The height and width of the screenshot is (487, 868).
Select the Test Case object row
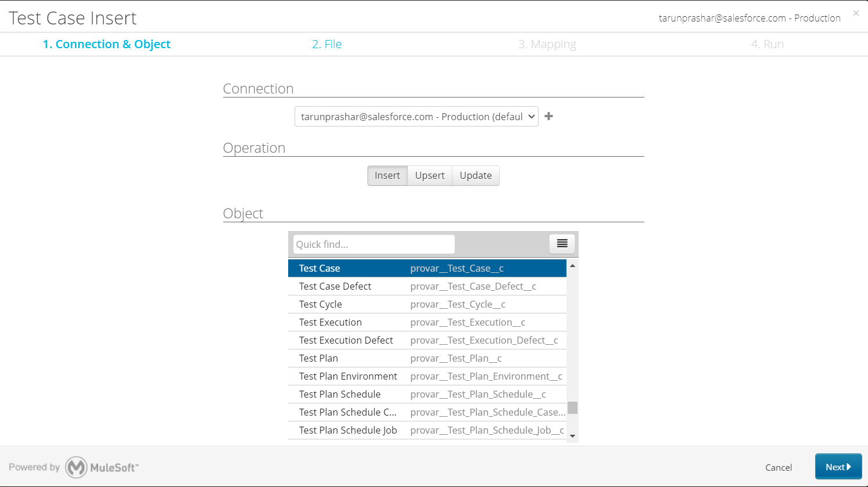tap(427, 268)
